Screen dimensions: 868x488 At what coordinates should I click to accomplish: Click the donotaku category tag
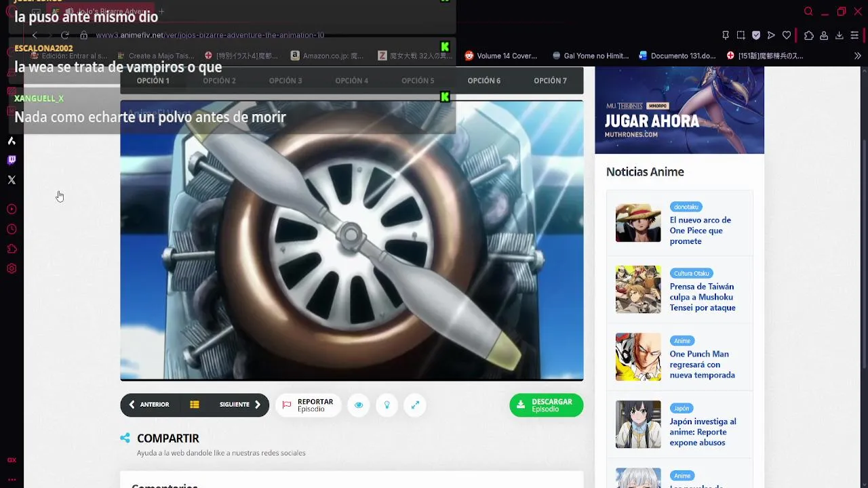(x=686, y=207)
